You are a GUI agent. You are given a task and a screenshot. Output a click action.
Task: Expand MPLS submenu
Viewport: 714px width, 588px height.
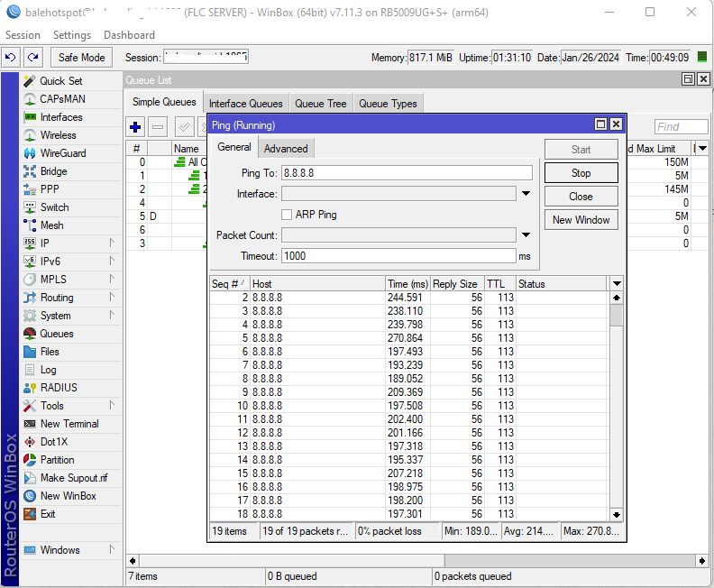[x=112, y=280]
